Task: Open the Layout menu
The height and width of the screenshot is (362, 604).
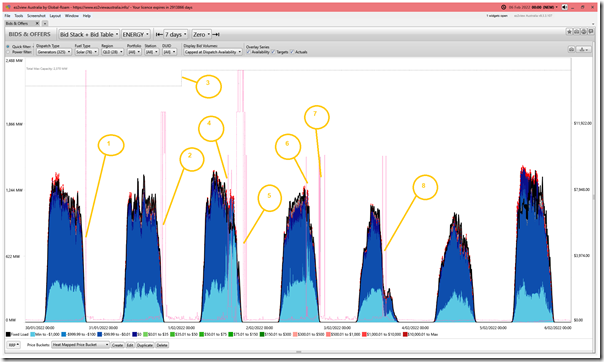Action: [x=55, y=16]
